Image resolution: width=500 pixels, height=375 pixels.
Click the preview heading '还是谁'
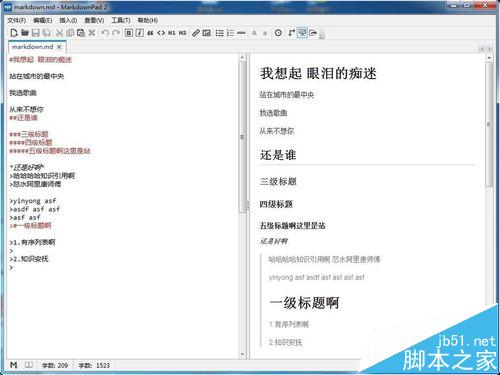(278, 155)
